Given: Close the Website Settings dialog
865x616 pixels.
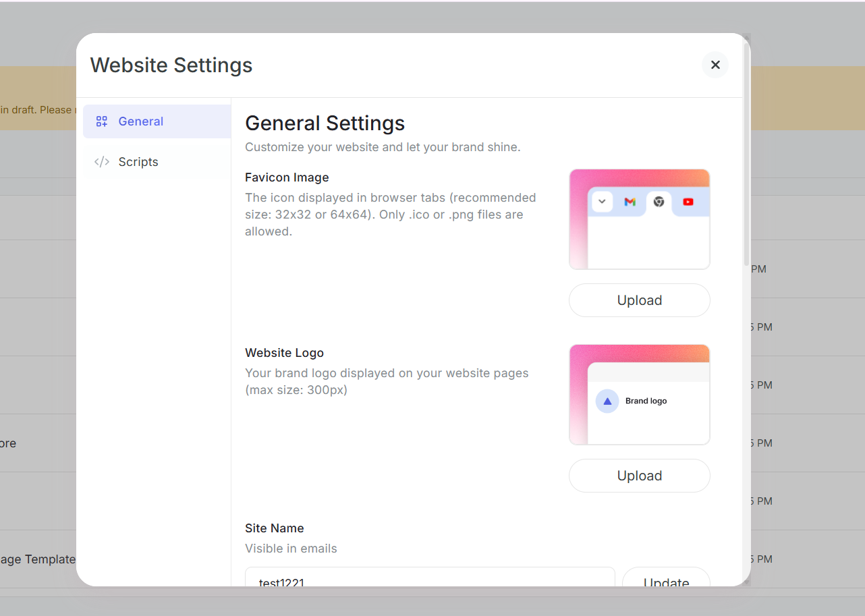Looking at the screenshot, I should pyautogui.click(x=715, y=65).
